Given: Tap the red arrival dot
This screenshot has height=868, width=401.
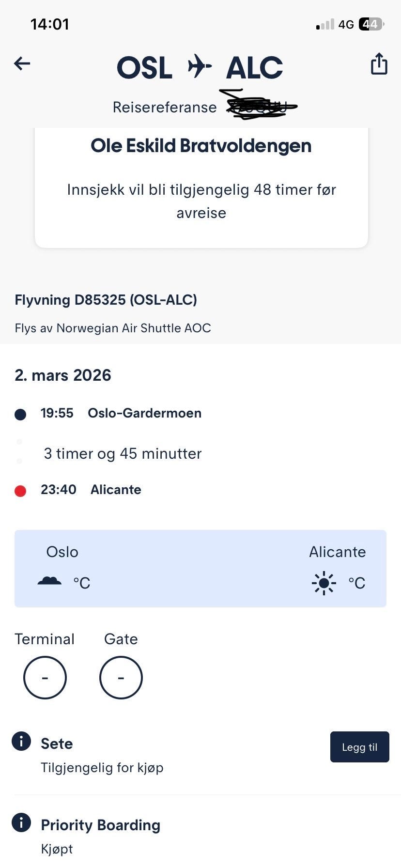Looking at the screenshot, I should pyautogui.click(x=20, y=491).
